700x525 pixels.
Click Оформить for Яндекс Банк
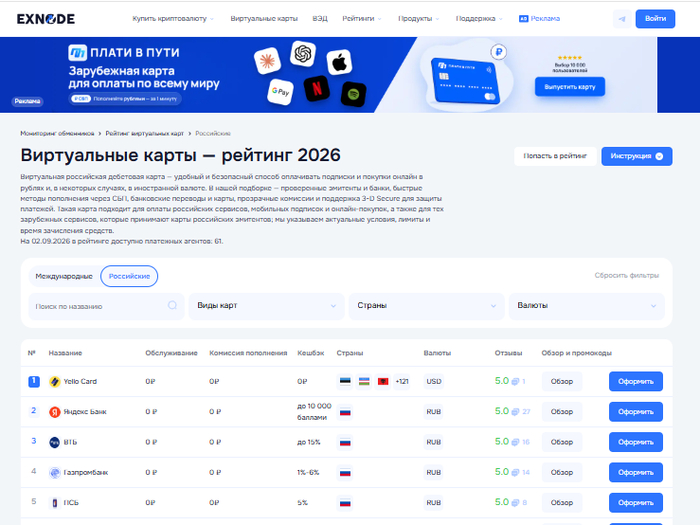(636, 412)
